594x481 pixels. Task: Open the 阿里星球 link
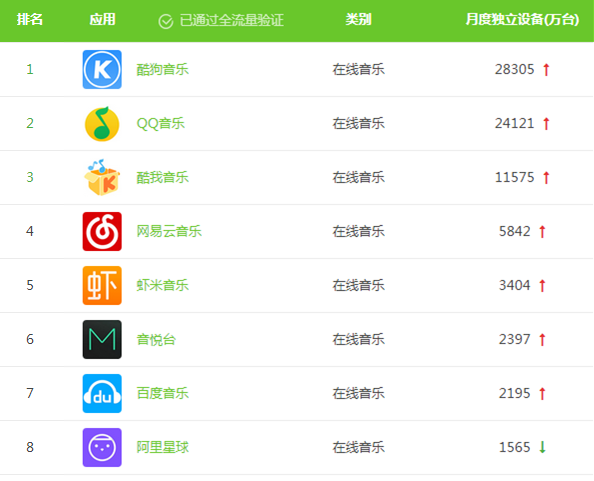pyautogui.click(x=163, y=447)
